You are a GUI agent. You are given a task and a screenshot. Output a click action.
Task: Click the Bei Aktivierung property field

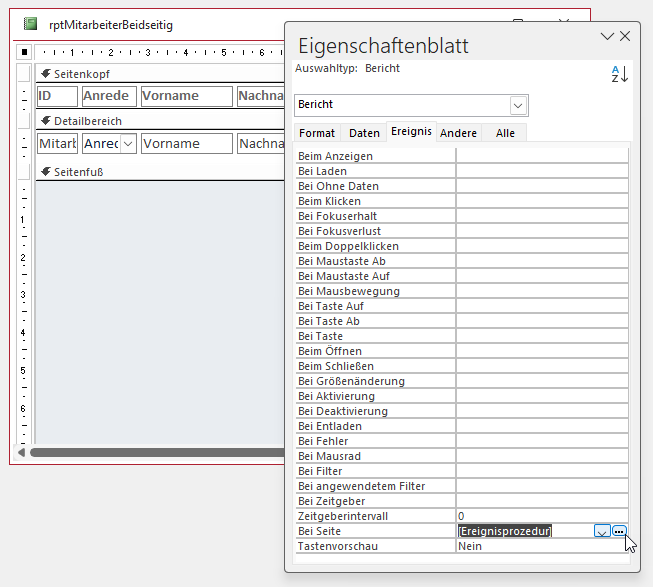click(542, 396)
